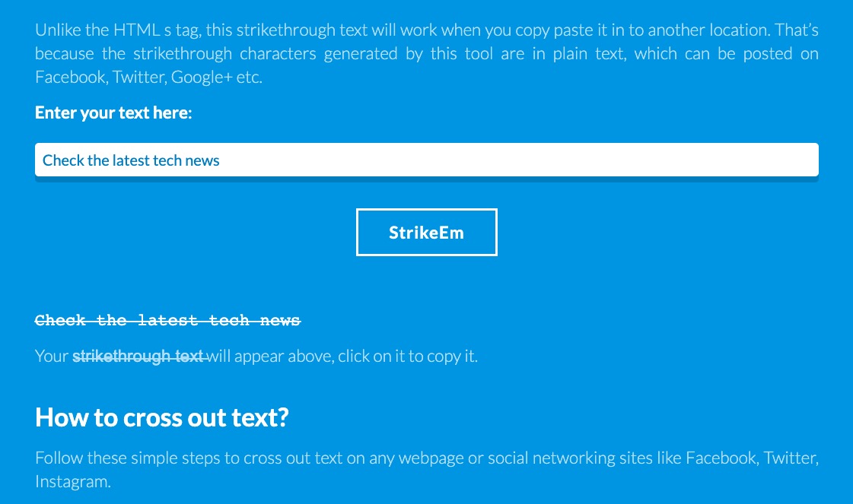Focus the text box containing 'Check the latest tech news'
The image size is (853, 504).
pos(426,160)
